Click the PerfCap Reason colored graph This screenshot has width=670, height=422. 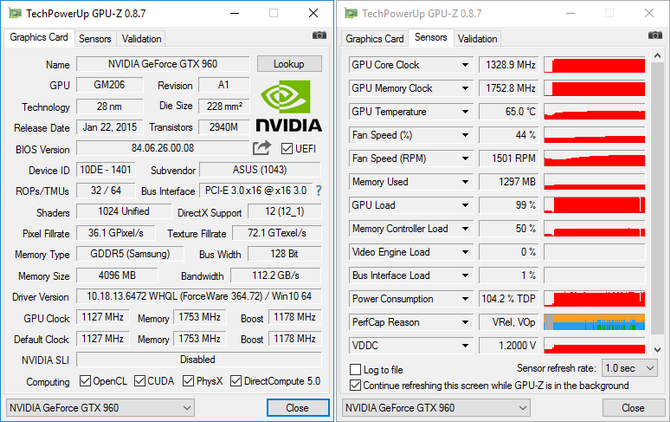(594, 322)
